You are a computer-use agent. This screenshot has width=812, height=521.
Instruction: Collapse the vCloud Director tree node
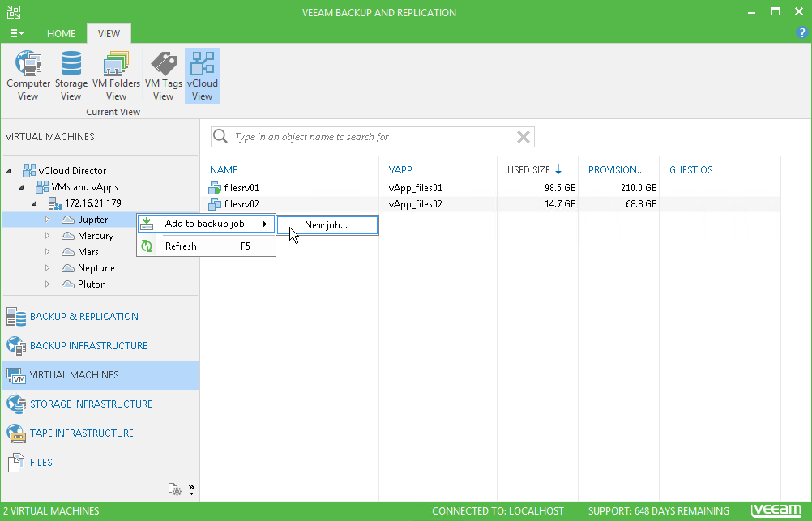(9, 171)
